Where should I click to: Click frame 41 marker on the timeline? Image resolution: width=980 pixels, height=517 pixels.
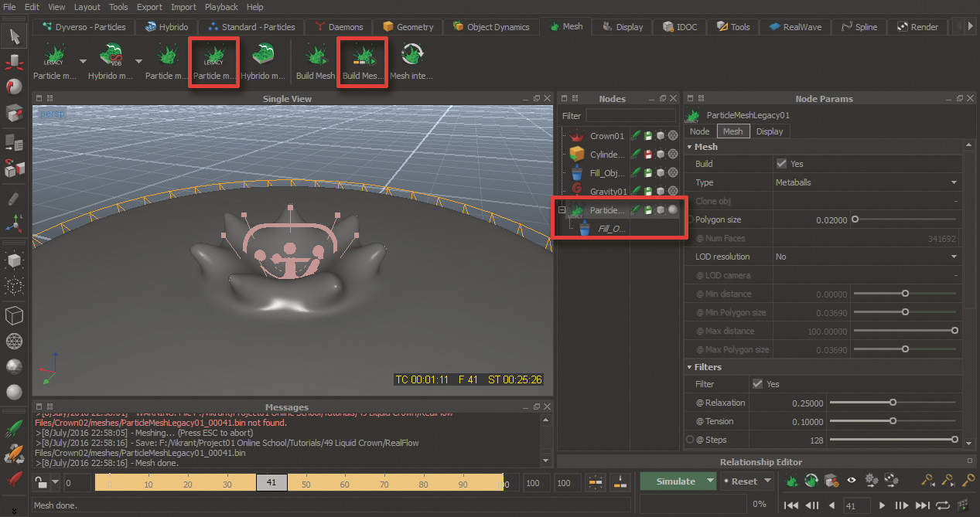click(271, 483)
